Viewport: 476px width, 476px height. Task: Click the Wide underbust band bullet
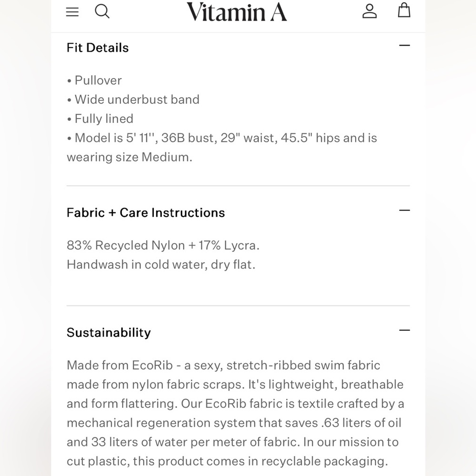(x=133, y=99)
